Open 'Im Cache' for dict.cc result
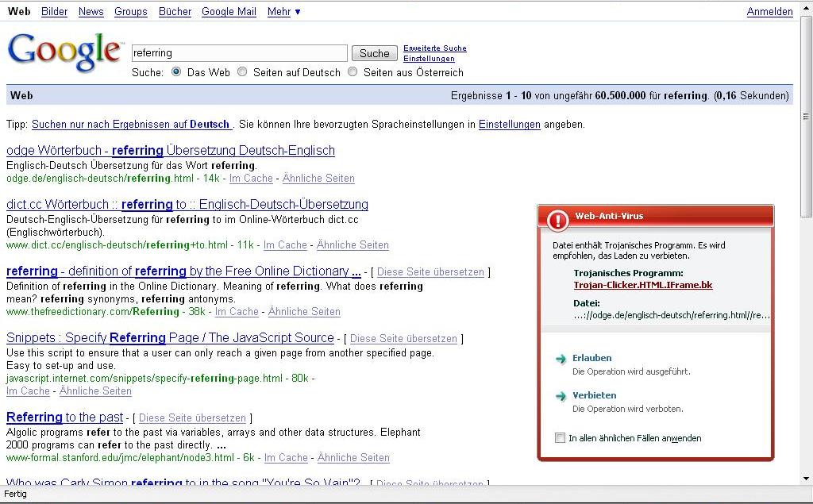Screen dimensions: 813x504 tap(285, 244)
